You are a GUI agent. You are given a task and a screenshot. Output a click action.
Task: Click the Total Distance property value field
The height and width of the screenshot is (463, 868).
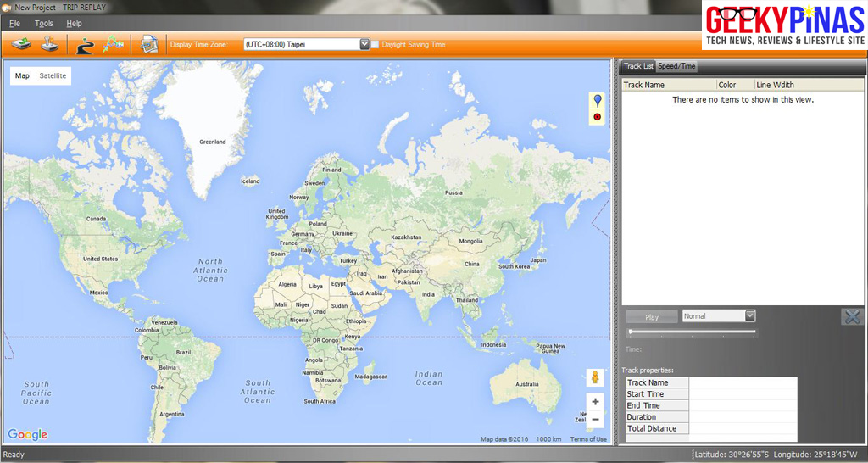click(743, 429)
